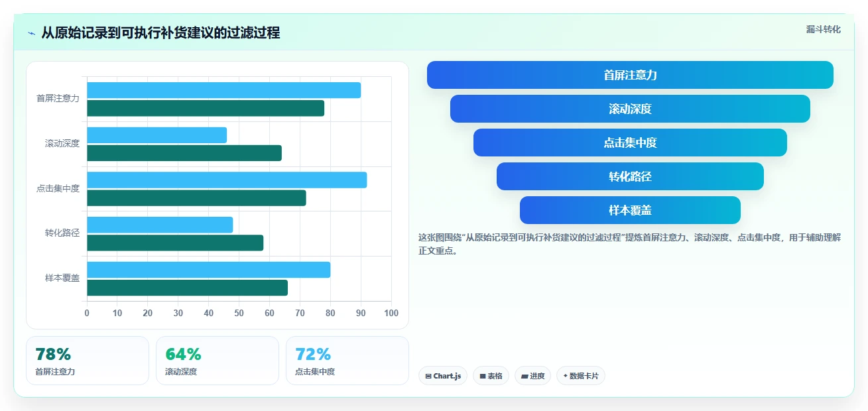Image resolution: width=868 pixels, height=411 pixels.
Task: Click the light blue bar for 滚动深度
Action: pyautogui.click(x=156, y=135)
